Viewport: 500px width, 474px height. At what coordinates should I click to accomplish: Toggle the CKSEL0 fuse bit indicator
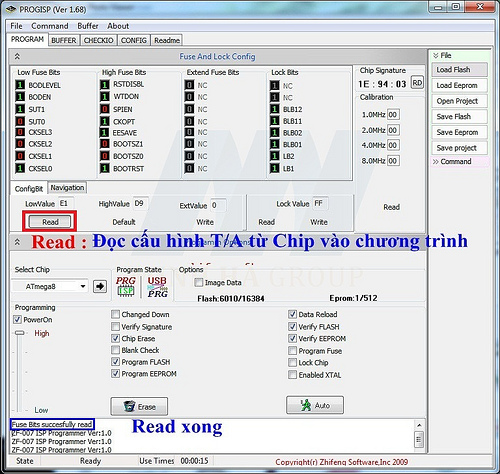tap(20, 168)
